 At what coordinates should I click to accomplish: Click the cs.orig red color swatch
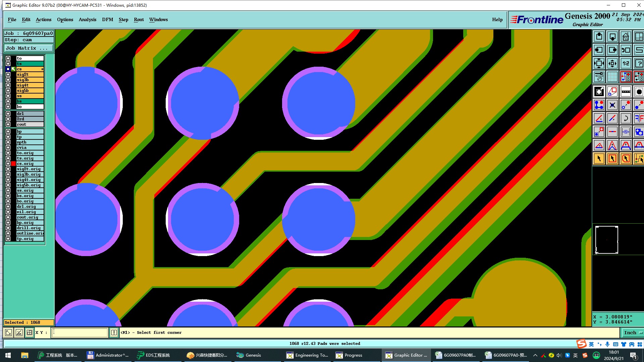(x=13, y=164)
